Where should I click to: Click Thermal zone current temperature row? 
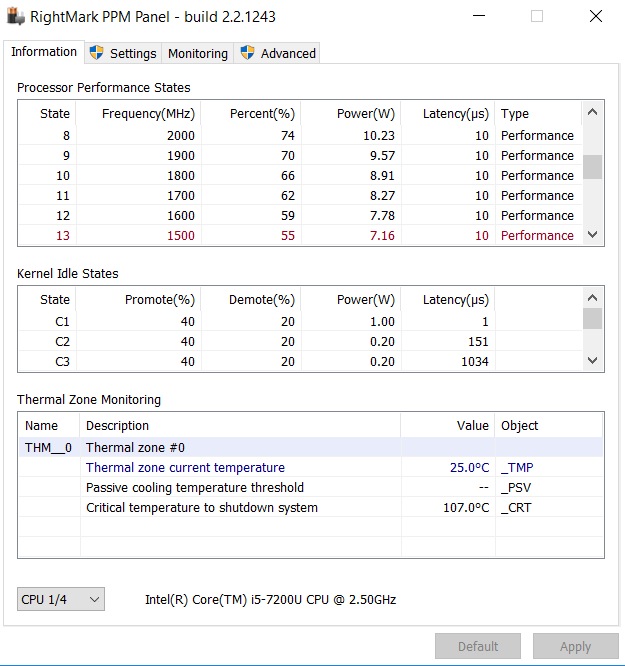311,467
